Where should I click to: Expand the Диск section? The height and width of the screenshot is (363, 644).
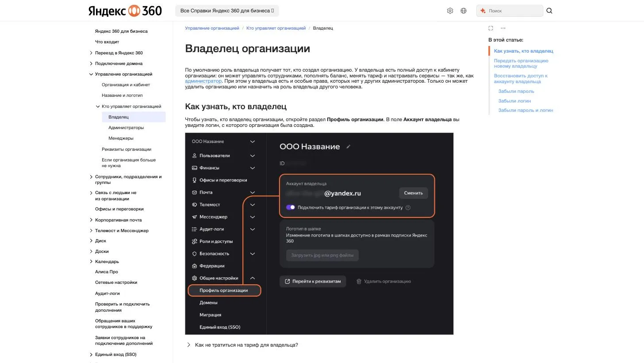tap(91, 241)
